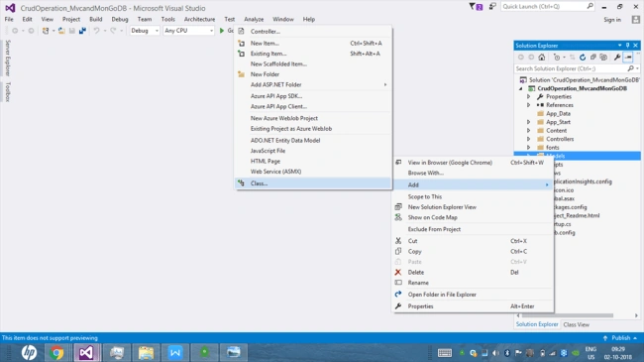Click the notifications flag icon in title bar

(476, 7)
